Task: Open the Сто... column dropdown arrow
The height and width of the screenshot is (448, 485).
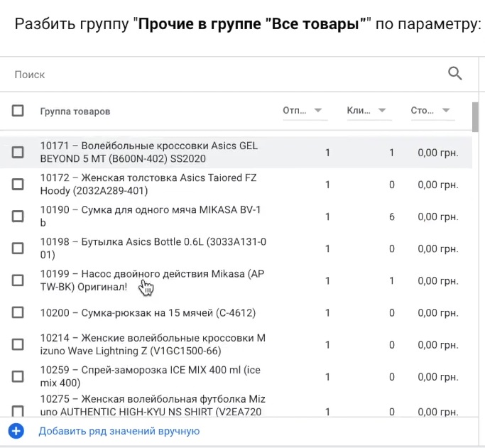Action: tap(446, 110)
